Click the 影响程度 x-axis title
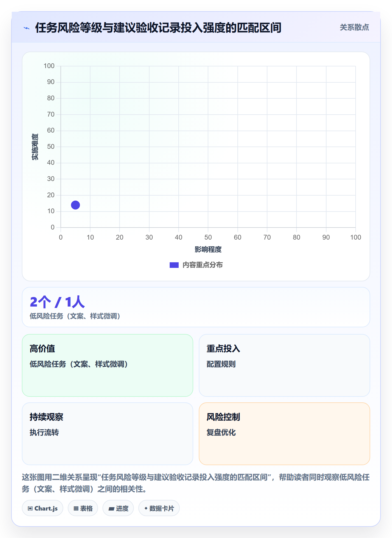The height and width of the screenshot is (538, 392). pos(208,249)
